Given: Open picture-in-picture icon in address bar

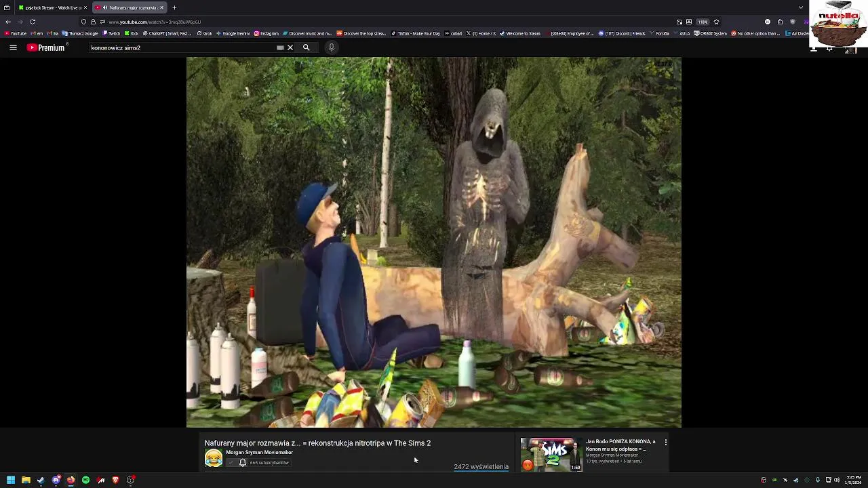Looking at the screenshot, I should coord(679,22).
